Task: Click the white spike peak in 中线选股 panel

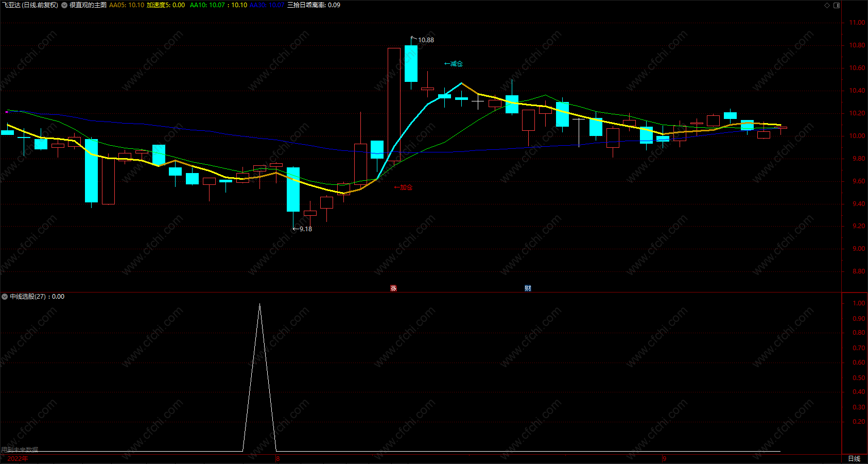Action: click(x=259, y=304)
